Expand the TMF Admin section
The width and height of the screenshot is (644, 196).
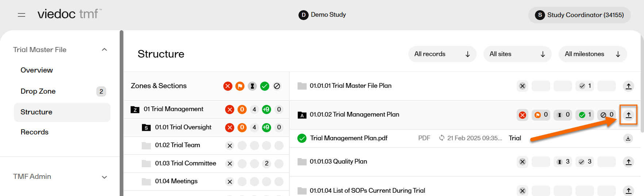point(104,177)
